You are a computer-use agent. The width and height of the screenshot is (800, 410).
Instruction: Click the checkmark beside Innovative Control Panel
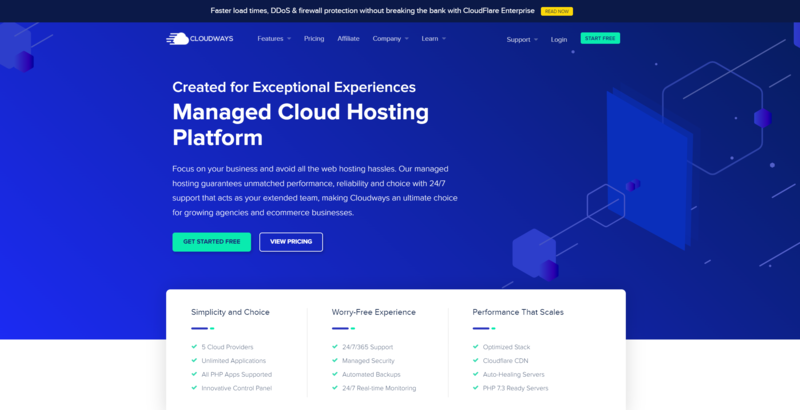194,388
